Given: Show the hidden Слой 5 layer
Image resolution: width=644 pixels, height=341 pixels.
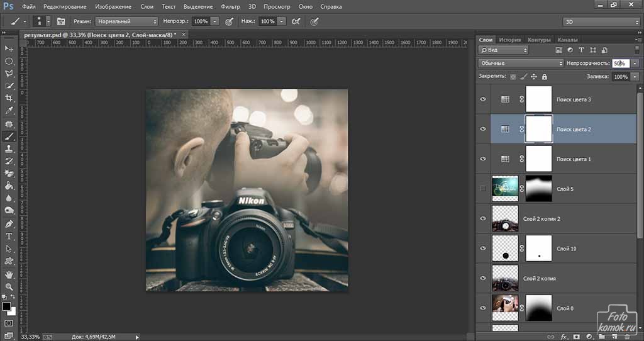Looking at the screenshot, I should coord(483,189).
